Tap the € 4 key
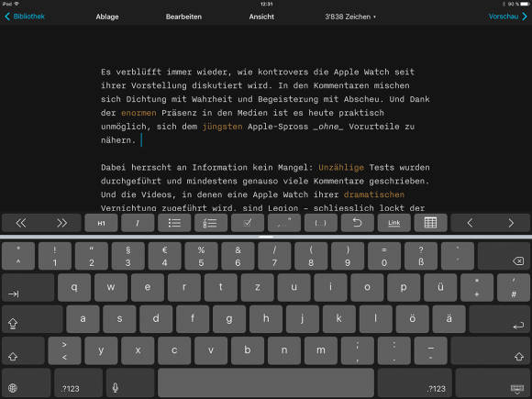 tap(164, 256)
